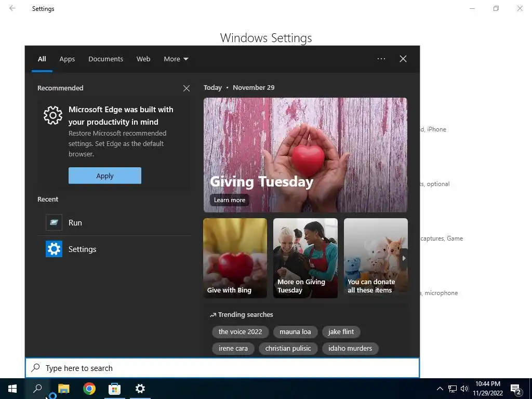Open File Explorer from the taskbar

tap(63, 389)
